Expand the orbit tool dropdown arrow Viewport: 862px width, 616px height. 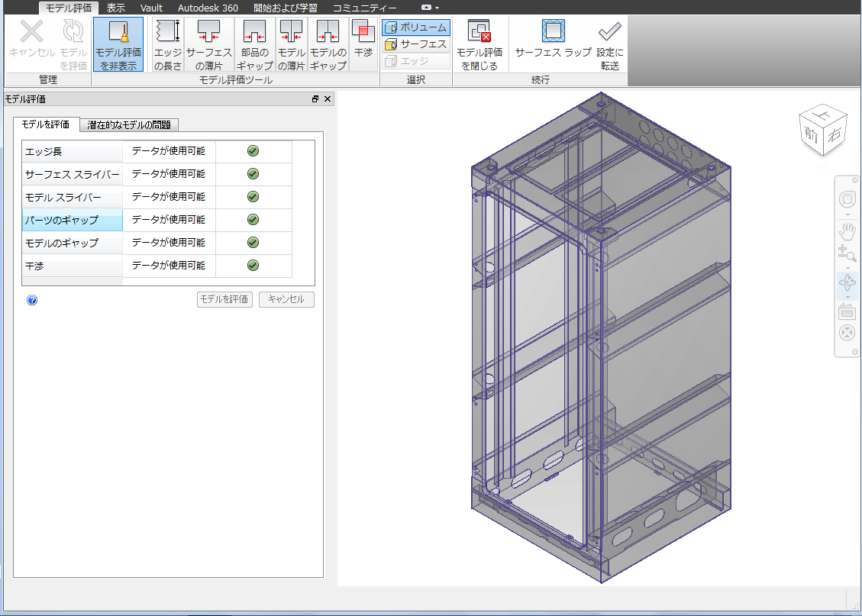pyautogui.click(x=847, y=297)
